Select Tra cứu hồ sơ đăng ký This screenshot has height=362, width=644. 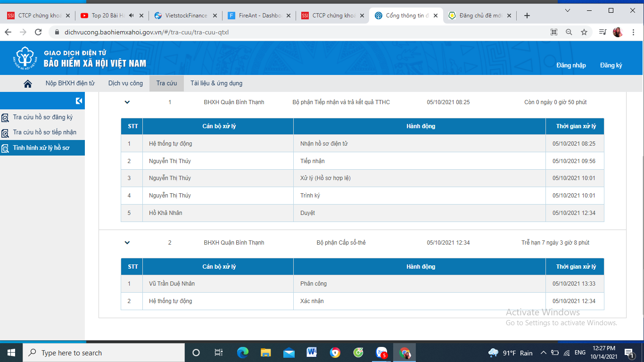[x=42, y=117]
